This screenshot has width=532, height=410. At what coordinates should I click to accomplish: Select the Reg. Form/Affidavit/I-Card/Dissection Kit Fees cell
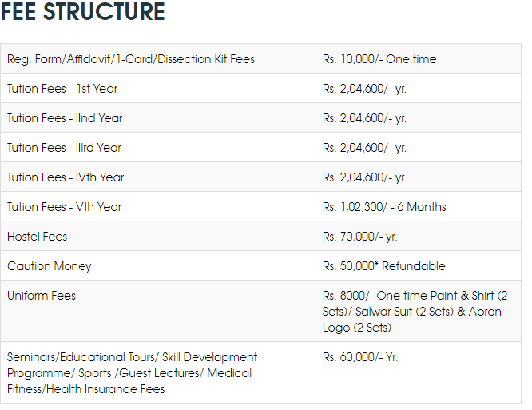(x=131, y=59)
